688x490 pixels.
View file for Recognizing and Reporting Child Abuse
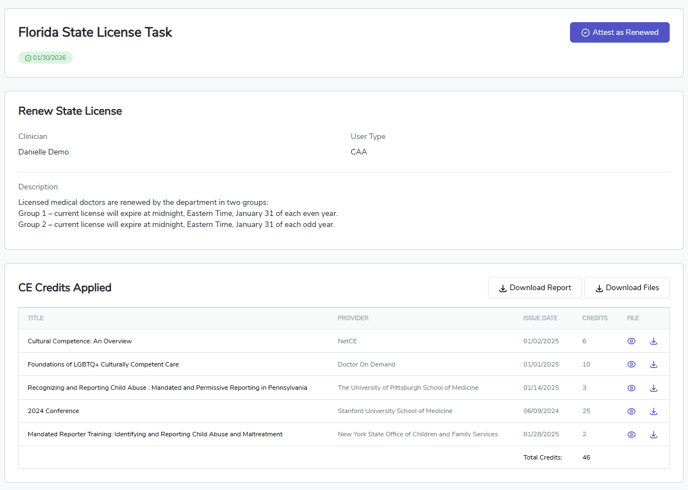click(x=631, y=388)
